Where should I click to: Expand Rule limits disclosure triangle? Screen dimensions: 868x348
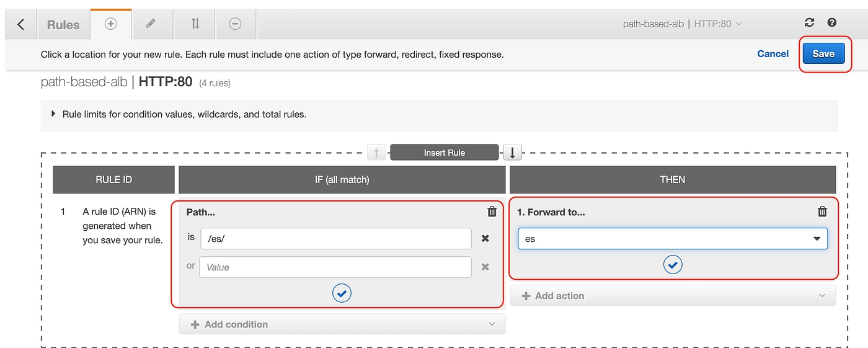click(53, 114)
